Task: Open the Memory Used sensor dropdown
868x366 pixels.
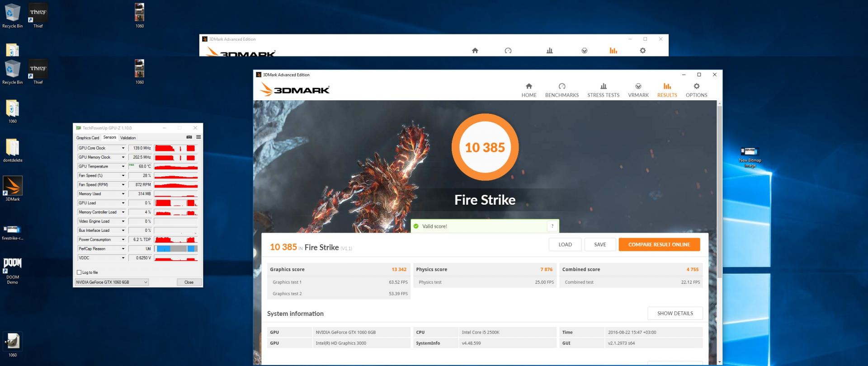Action: click(x=123, y=194)
